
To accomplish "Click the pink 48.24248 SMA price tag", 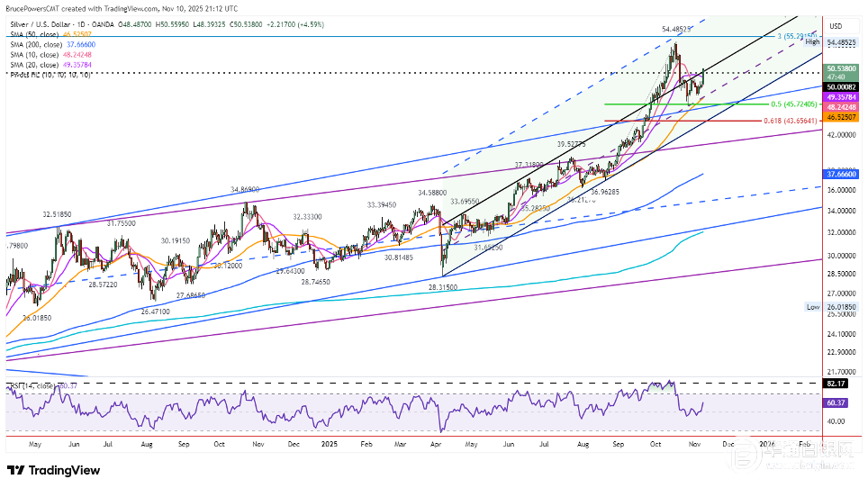I will 842,106.
